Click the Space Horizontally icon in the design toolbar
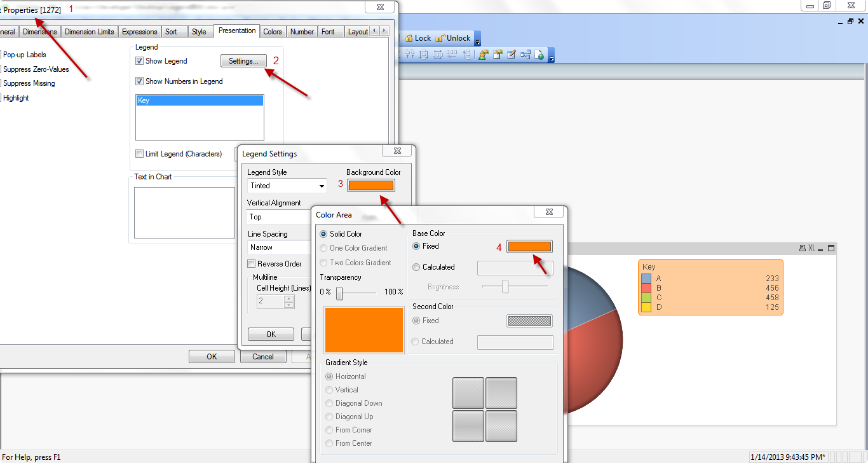 point(438,55)
